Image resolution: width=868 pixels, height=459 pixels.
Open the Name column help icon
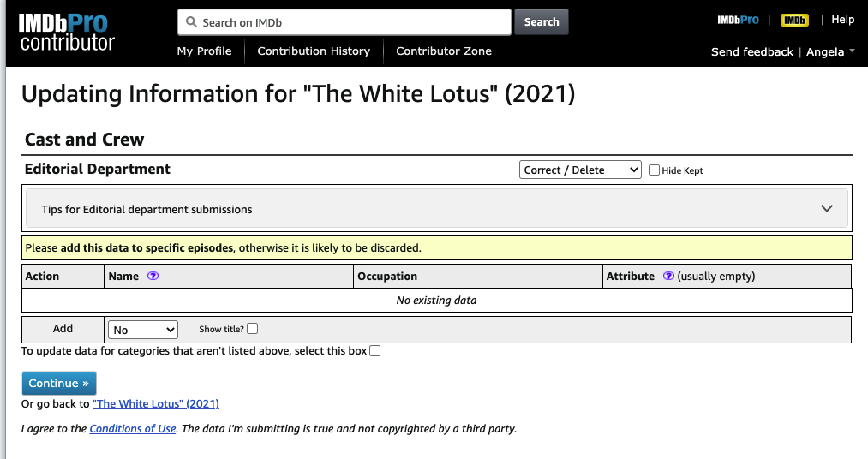coord(153,277)
